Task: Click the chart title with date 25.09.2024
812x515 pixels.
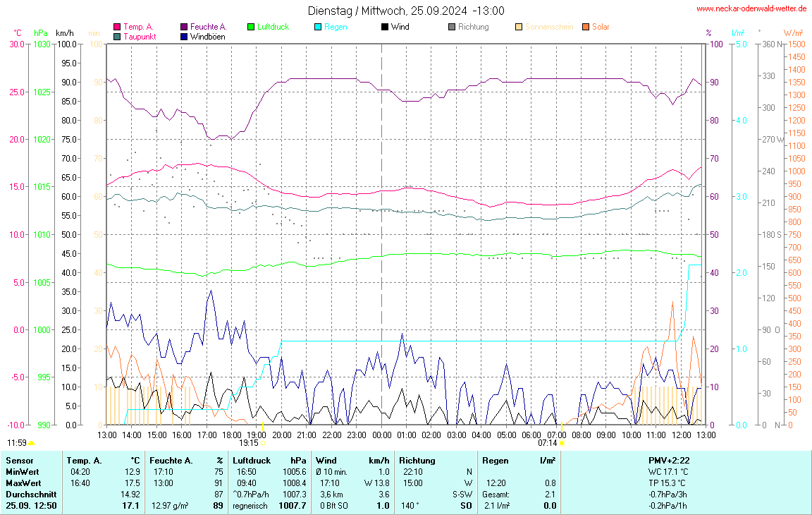Action: click(x=406, y=11)
